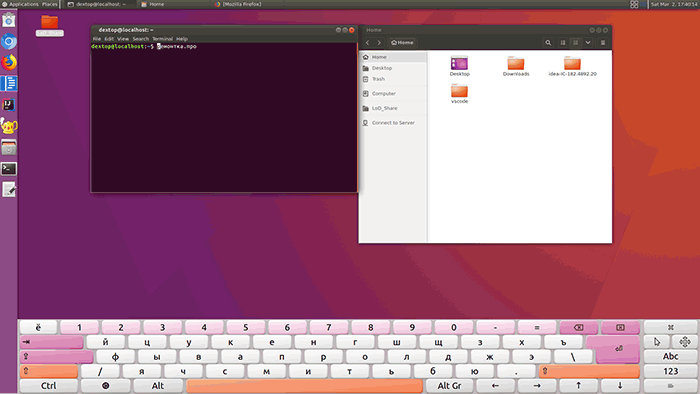Close the on-screen keyboard with the x key

point(671,328)
